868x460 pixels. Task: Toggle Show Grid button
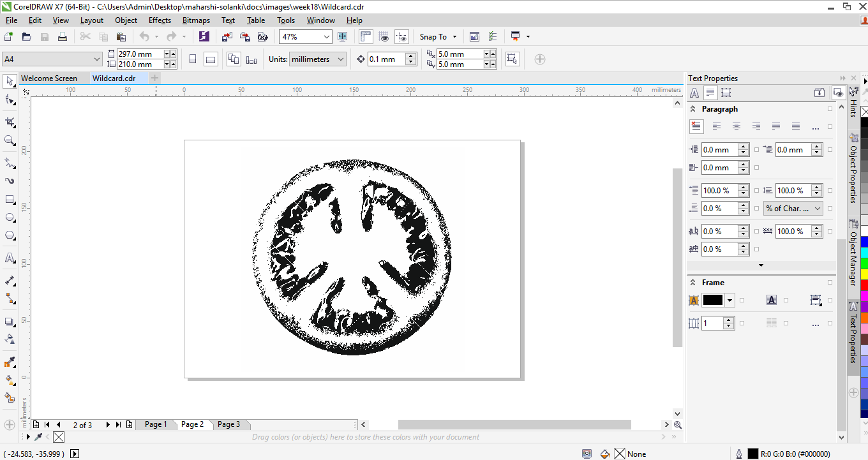pos(384,37)
